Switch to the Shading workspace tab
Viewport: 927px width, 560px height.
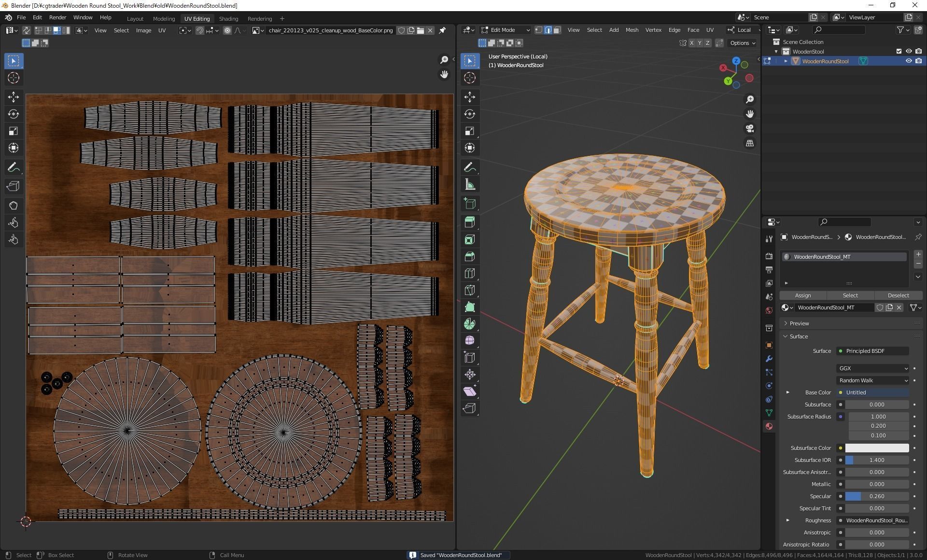tap(228, 19)
